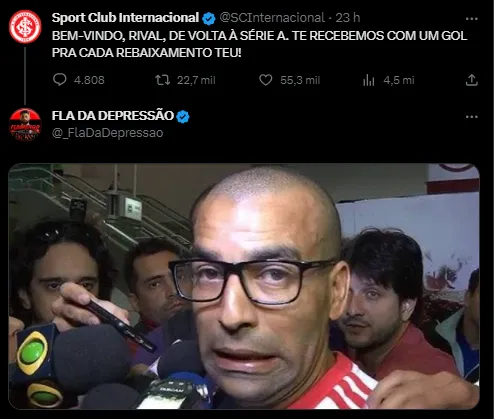This screenshot has width=494, height=419.
Task: Open the @_FlaDaDepressao handle
Action: (107, 133)
